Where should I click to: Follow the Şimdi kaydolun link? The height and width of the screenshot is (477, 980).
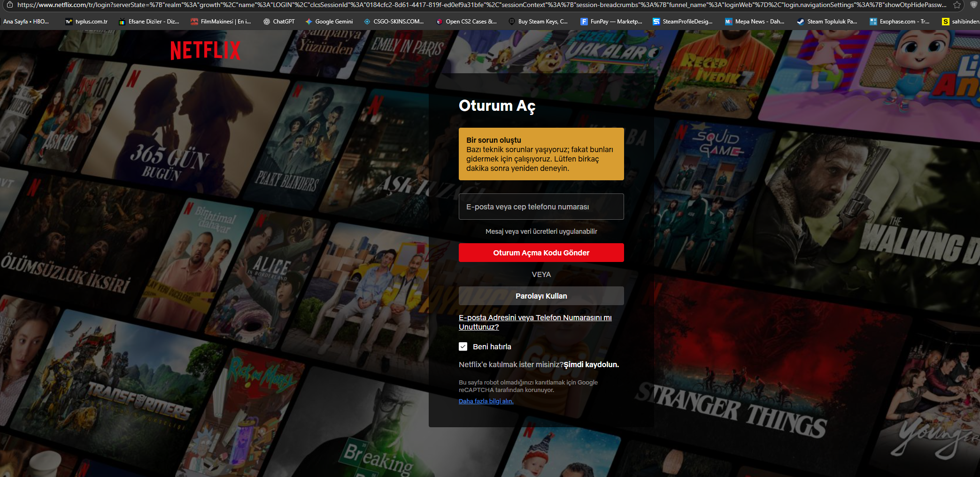pyautogui.click(x=591, y=364)
